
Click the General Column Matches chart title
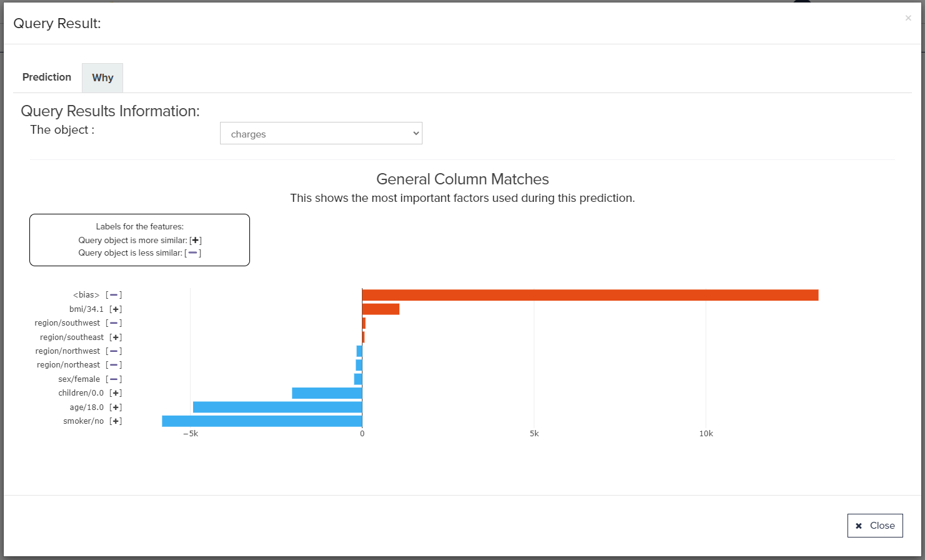coord(462,179)
